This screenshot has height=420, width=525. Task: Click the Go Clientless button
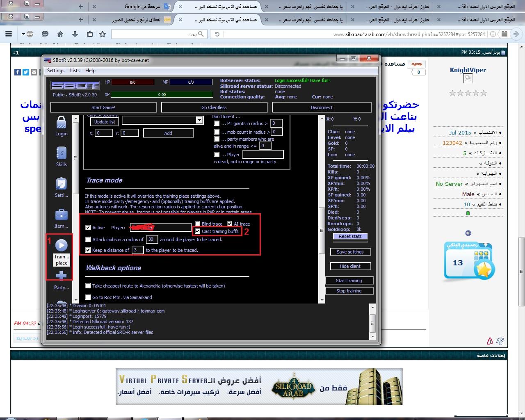point(214,107)
